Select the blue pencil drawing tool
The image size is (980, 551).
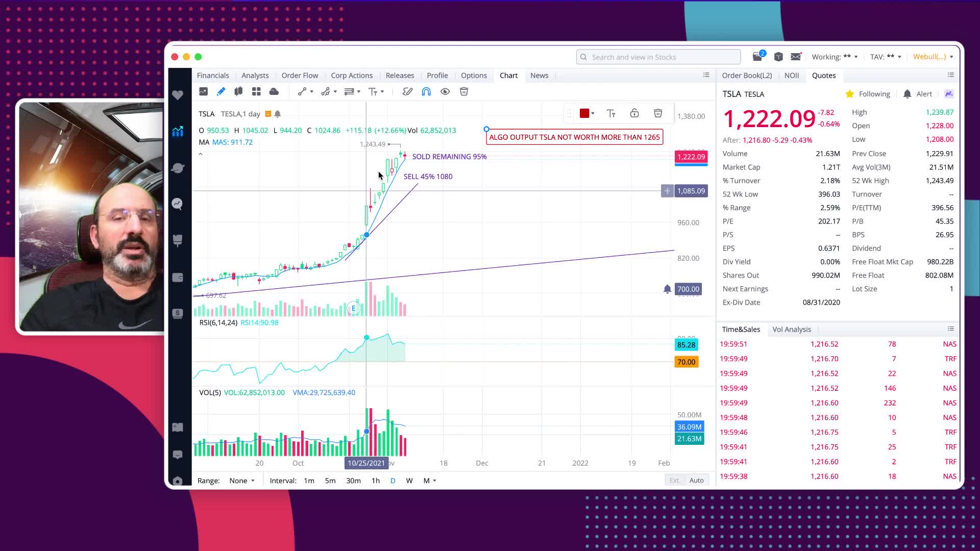pyautogui.click(x=220, y=92)
